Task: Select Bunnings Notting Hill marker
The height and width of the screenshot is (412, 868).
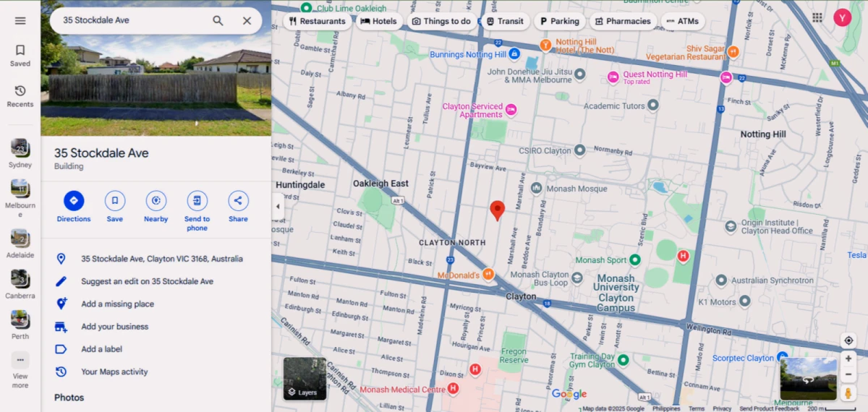Action: click(x=514, y=53)
